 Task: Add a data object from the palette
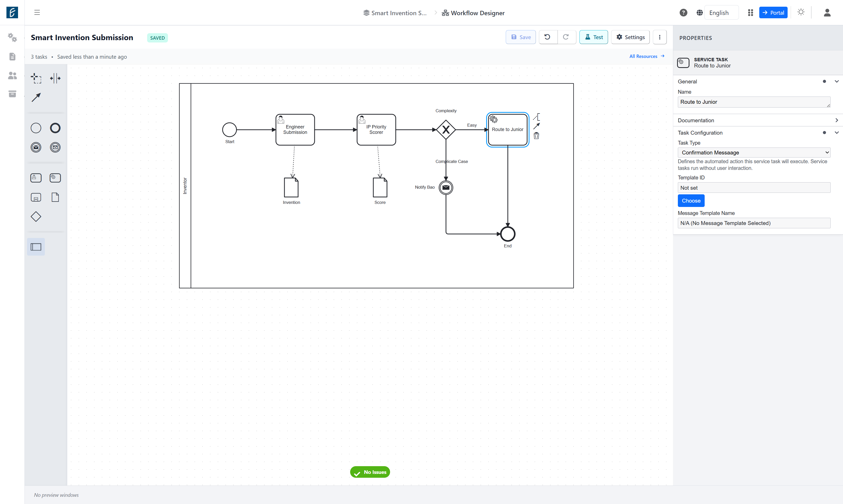55,197
